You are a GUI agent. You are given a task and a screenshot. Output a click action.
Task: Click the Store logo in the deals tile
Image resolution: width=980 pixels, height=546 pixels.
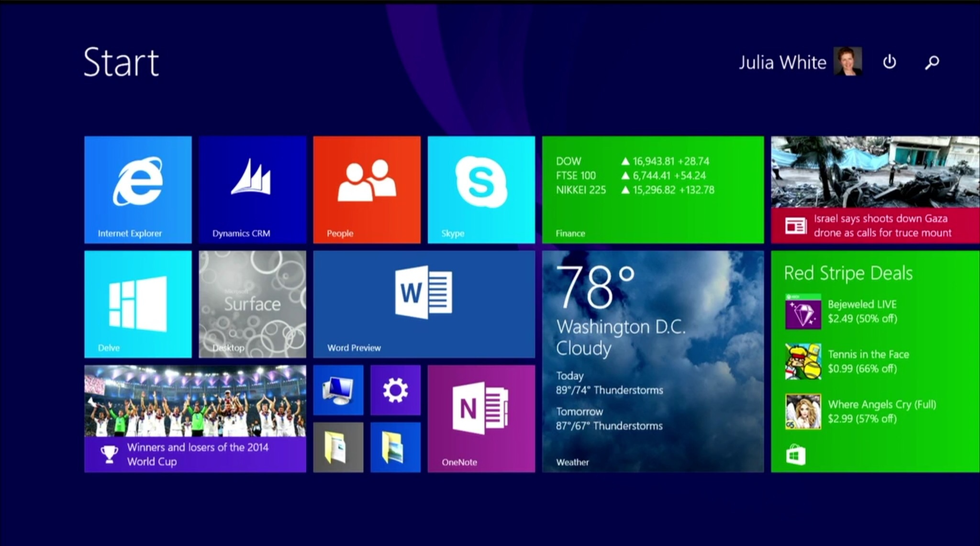point(796,455)
